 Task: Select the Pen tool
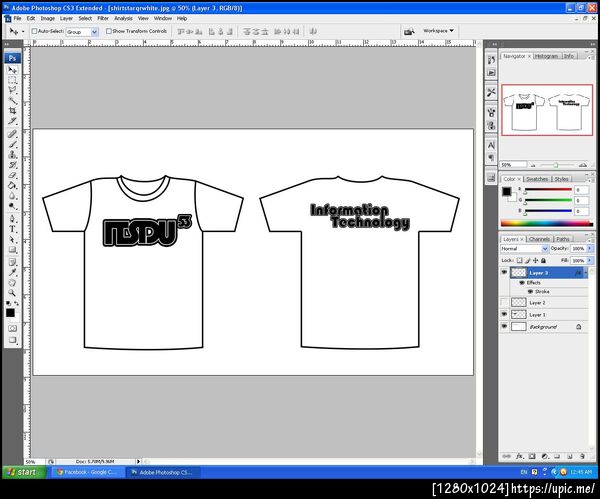pyautogui.click(x=12, y=219)
